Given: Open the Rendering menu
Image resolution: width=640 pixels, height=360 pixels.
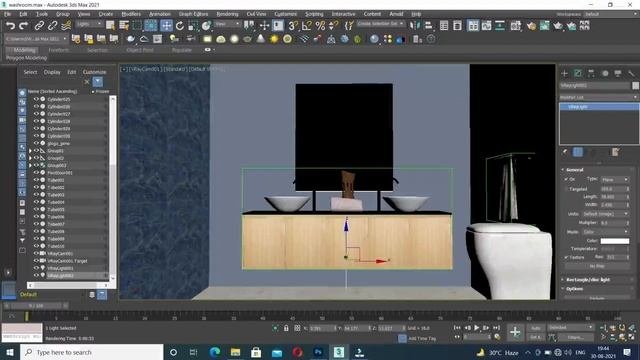Looking at the screenshot, I should pos(227,14).
